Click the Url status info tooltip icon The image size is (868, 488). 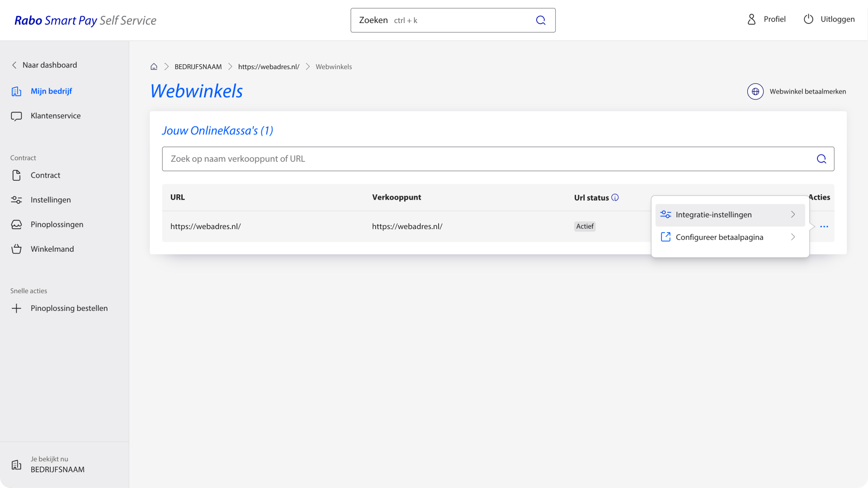click(x=615, y=197)
